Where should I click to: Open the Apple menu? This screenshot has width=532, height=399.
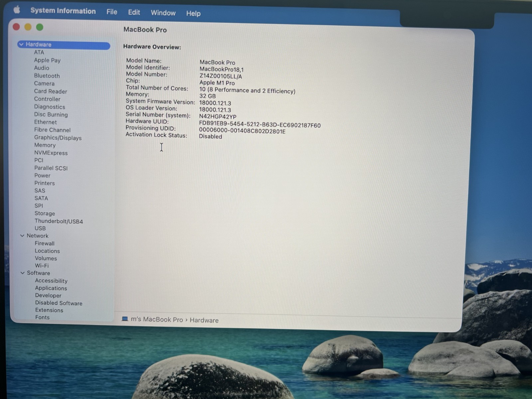17,10
